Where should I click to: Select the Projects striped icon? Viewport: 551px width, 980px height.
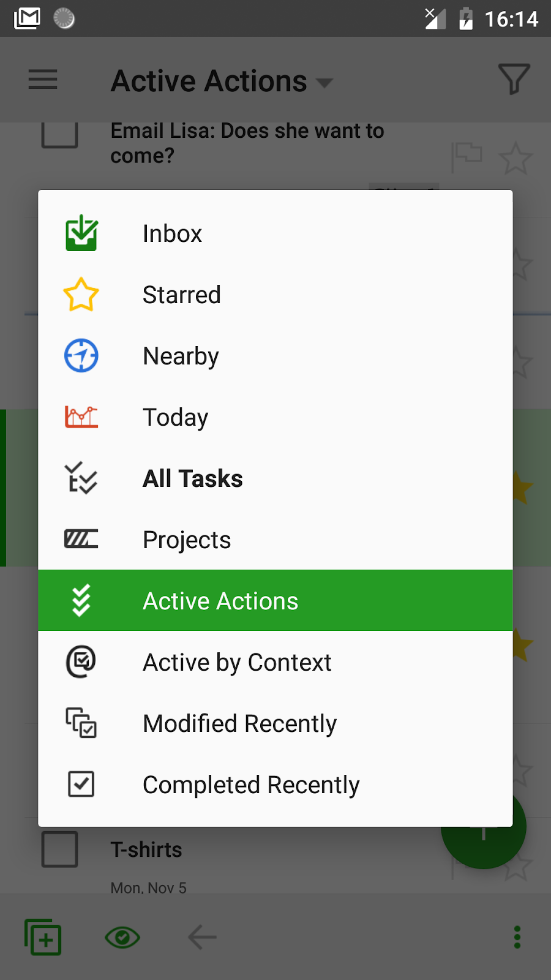tap(81, 539)
